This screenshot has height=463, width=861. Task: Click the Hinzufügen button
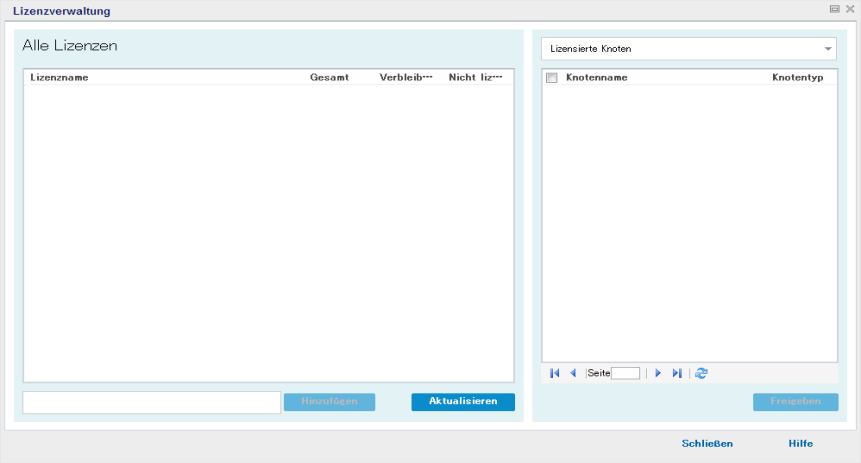(329, 401)
